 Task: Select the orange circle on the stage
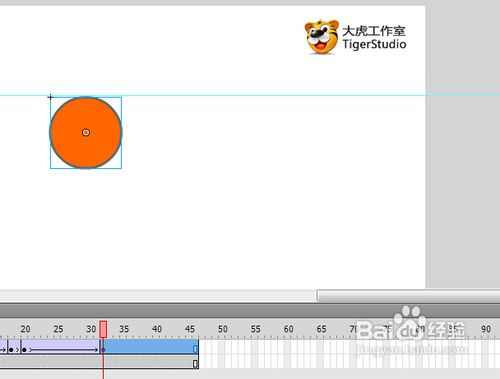(86, 133)
